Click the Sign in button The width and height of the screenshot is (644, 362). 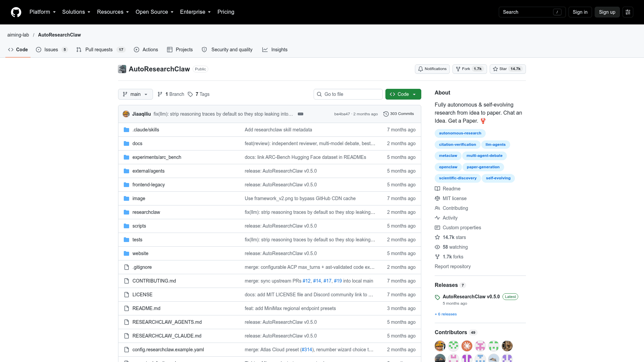(580, 12)
